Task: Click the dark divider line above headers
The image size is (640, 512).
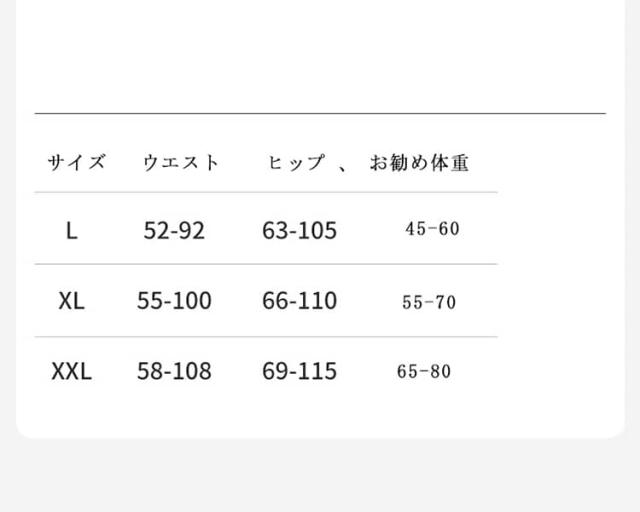Action: [320, 113]
